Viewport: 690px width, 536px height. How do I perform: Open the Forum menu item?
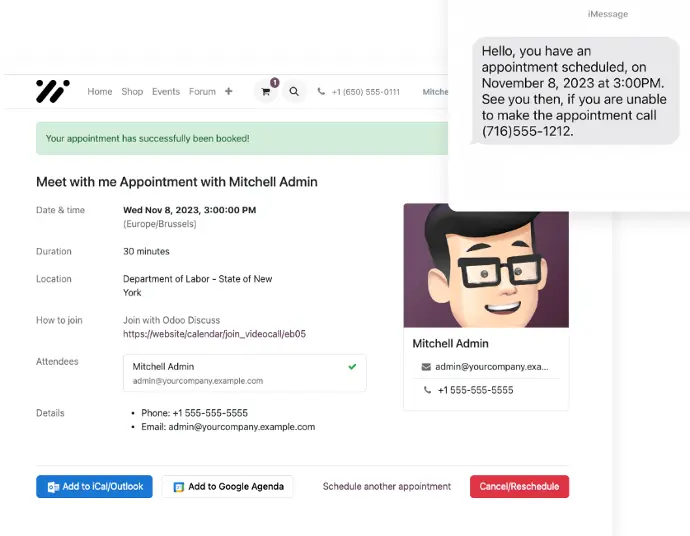(x=202, y=92)
